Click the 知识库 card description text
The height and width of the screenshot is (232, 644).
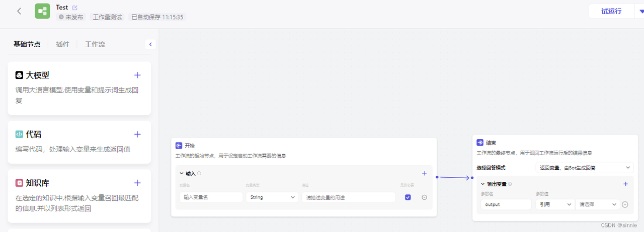tap(77, 203)
